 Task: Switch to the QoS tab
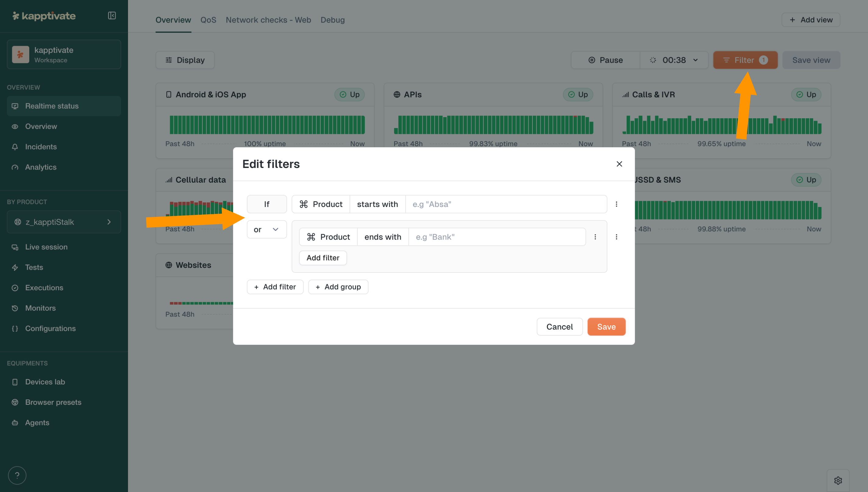tap(208, 20)
